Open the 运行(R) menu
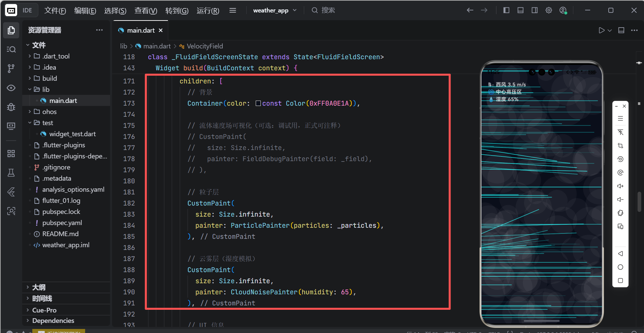Image resolution: width=644 pixels, height=333 pixels. click(x=208, y=10)
